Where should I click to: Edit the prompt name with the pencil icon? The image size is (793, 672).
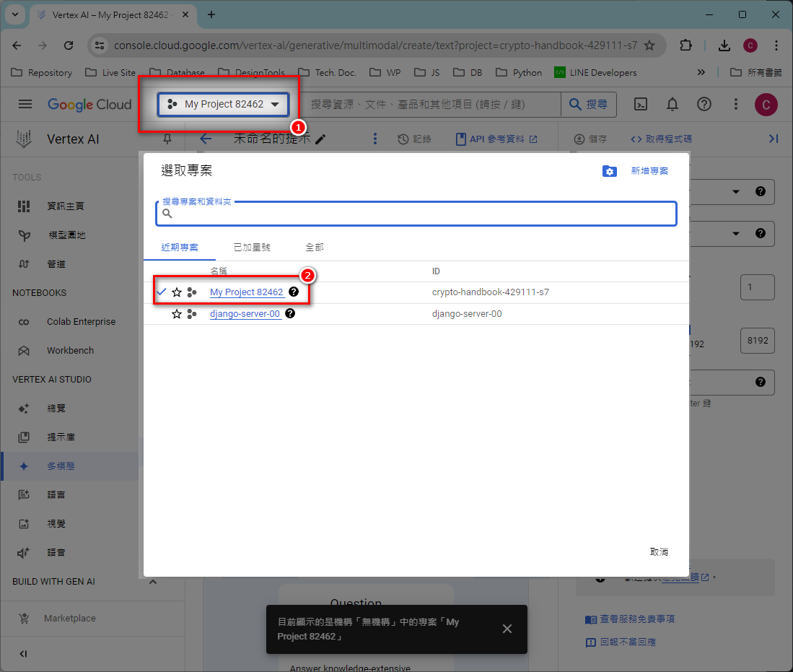320,139
